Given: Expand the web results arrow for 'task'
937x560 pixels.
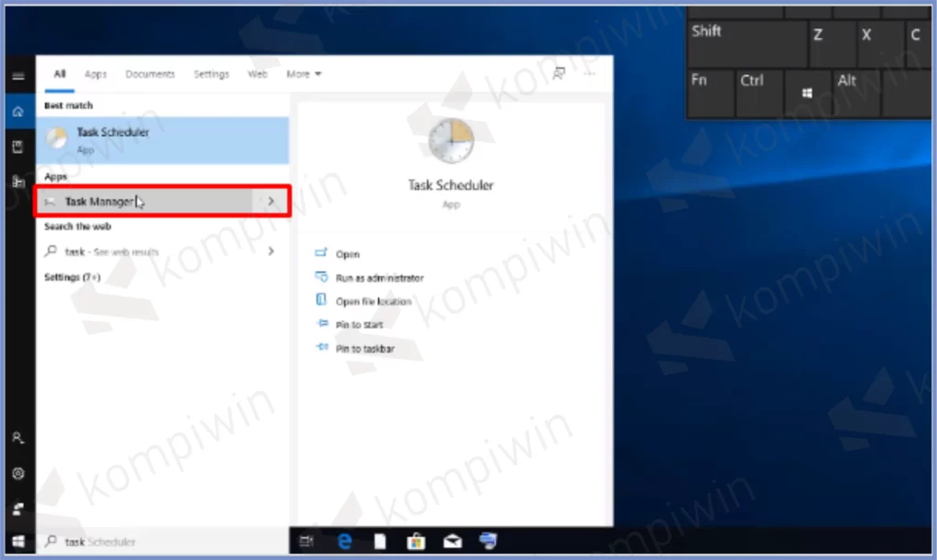Looking at the screenshot, I should click(270, 251).
